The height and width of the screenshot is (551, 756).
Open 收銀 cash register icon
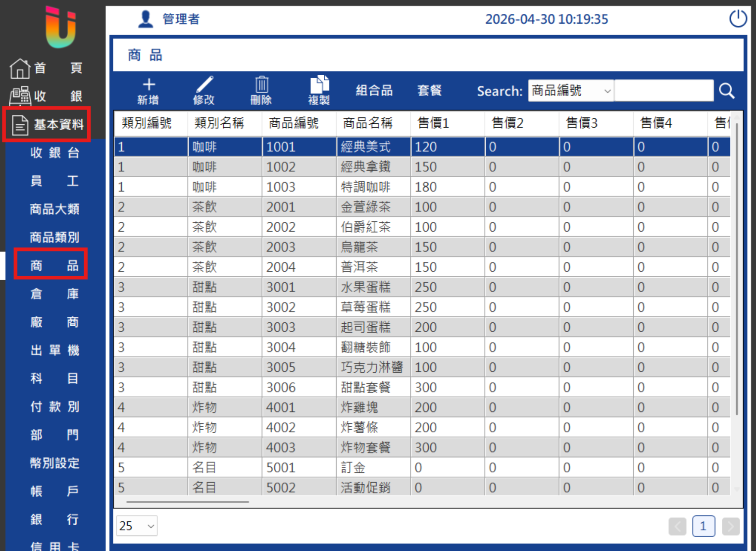(20, 96)
